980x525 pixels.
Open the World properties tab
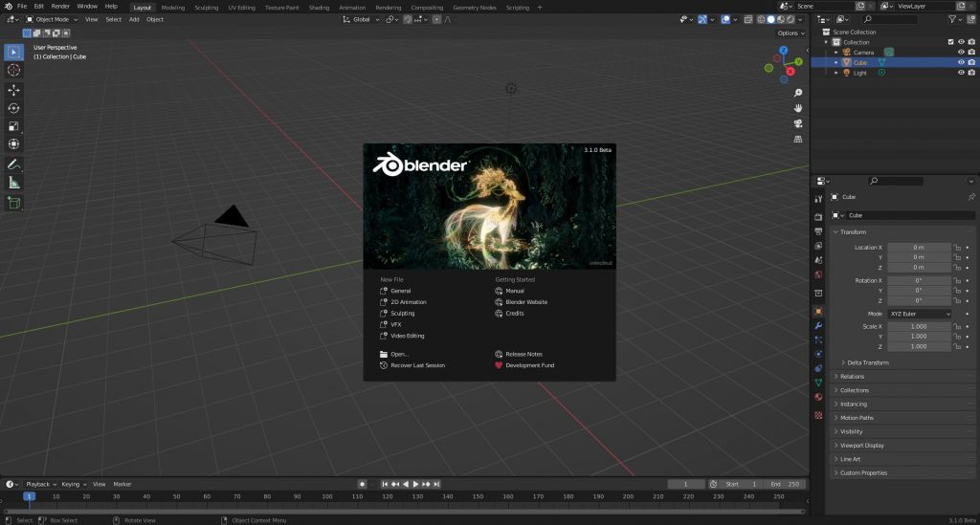818,274
